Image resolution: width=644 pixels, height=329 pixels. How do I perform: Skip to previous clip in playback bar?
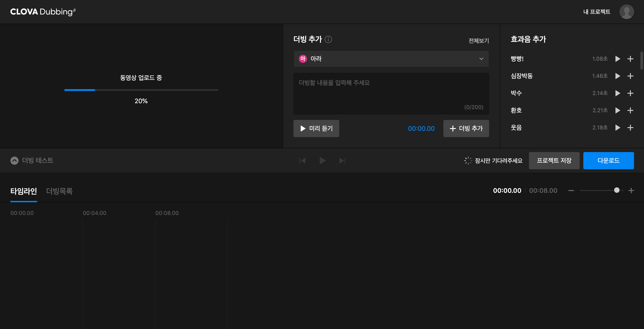pos(303,161)
